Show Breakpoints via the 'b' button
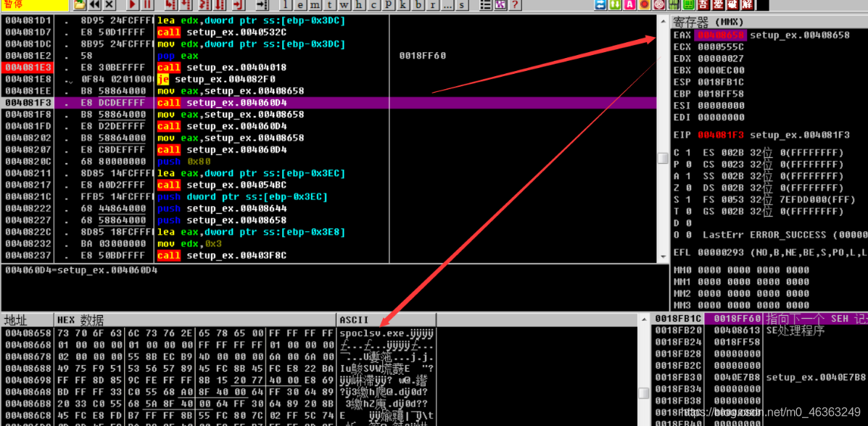Image resolution: width=868 pixels, height=426 pixels. pyautogui.click(x=418, y=5)
